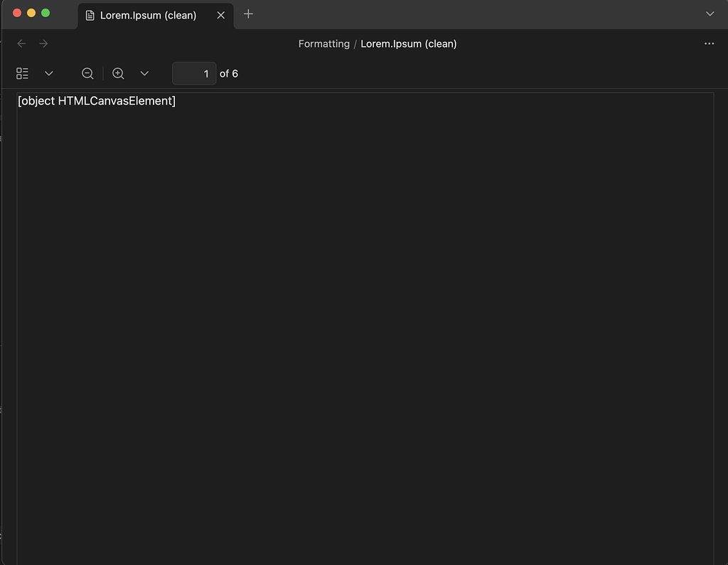Close the Lorem.Ipsum (clean) tab
The image size is (728, 565).
coord(220,14)
